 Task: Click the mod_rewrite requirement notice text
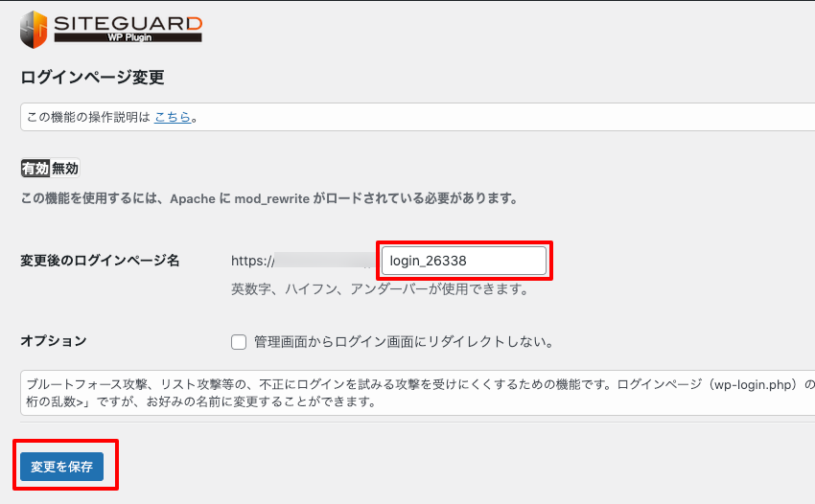pyautogui.click(x=268, y=199)
